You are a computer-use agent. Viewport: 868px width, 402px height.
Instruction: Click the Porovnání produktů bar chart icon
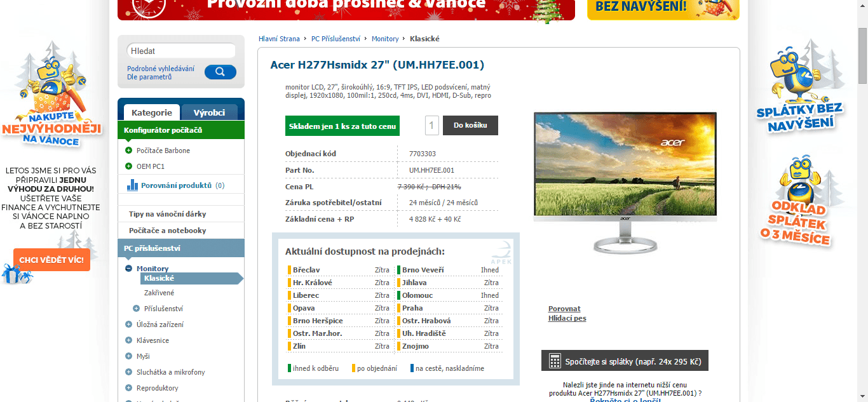pyautogui.click(x=132, y=185)
